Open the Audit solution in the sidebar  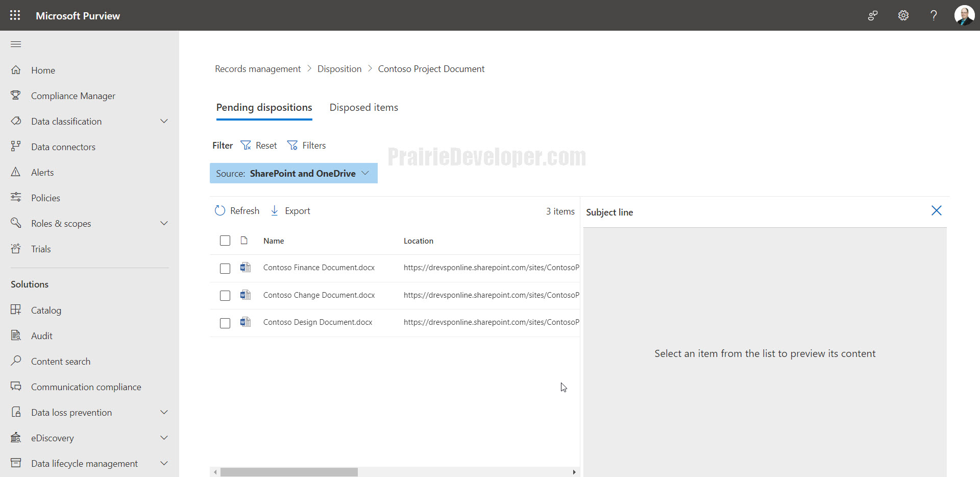42,336
